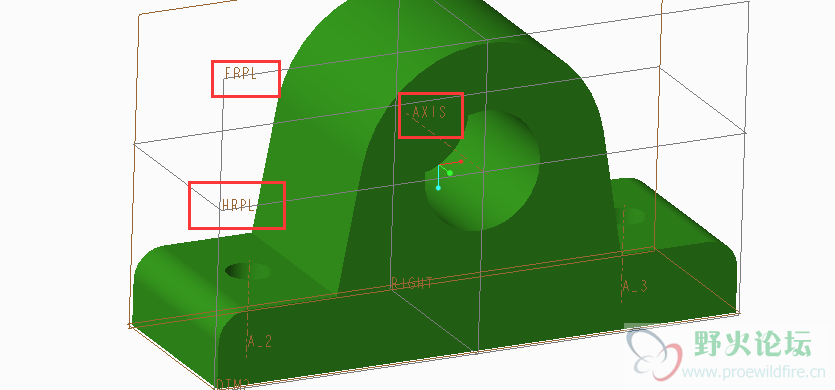This screenshot has width=835, height=390.
Task: Select the DIM2 label at bottom edge
Action: click(x=233, y=384)
